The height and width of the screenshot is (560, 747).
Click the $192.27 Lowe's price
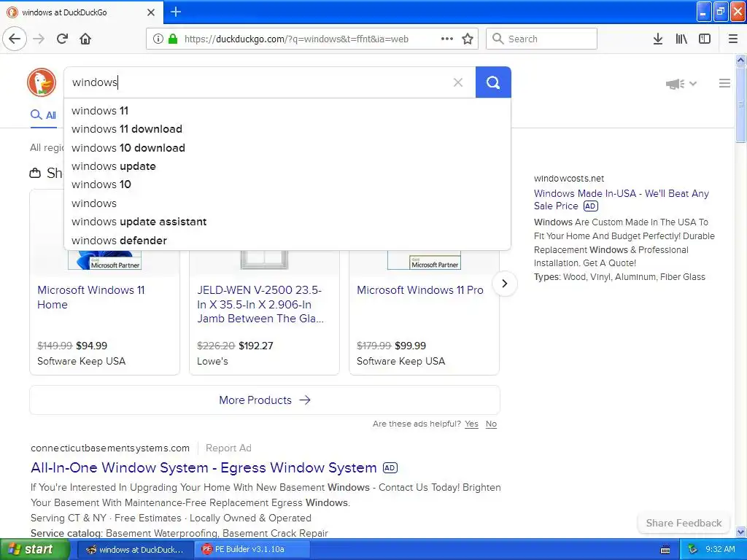pyautogui.click(x=256, y=346)
